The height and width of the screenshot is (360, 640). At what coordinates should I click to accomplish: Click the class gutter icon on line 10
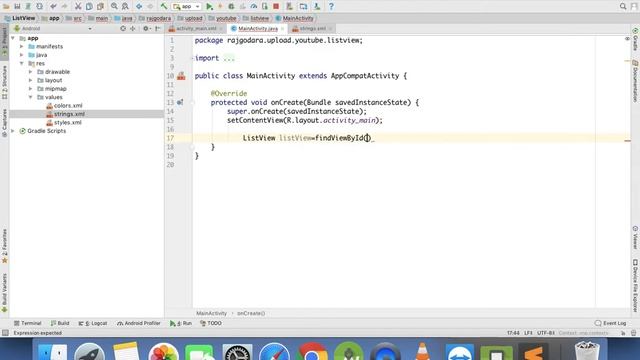181,76
